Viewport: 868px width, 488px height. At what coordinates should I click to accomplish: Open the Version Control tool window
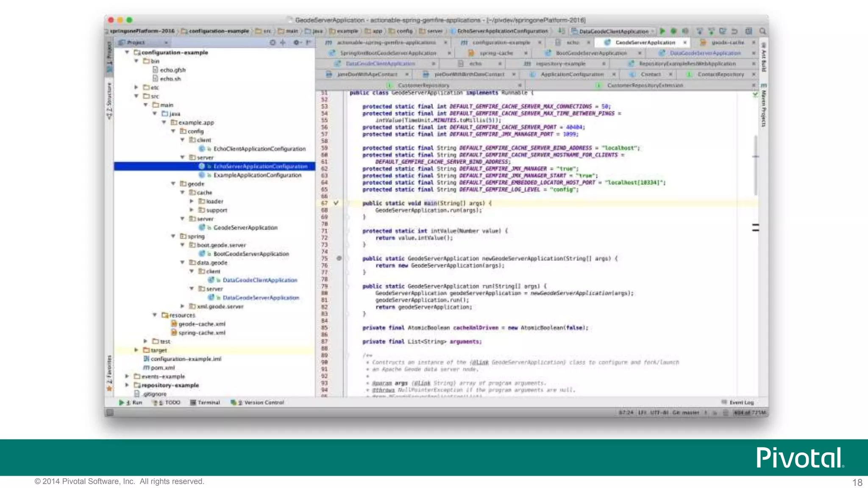click(257, 402)
